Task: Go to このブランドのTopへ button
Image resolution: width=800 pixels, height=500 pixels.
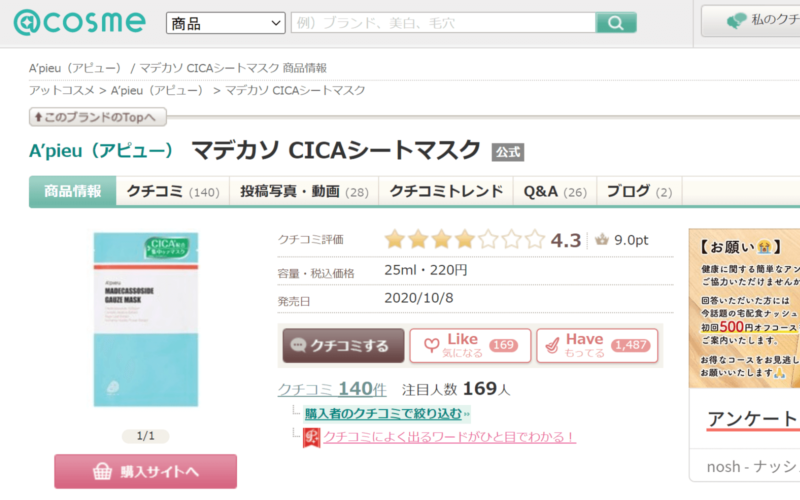Action: (97, 117)
